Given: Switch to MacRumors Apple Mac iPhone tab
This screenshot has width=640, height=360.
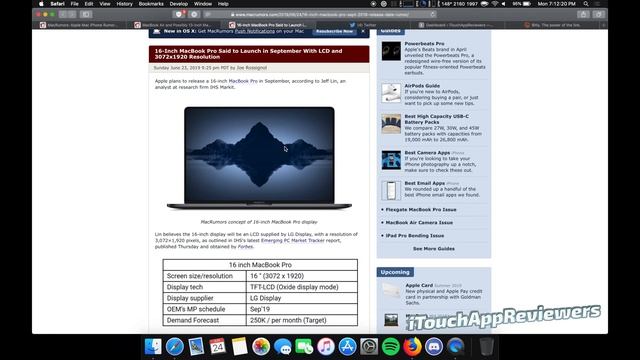Looking at the screenshot, I should (80, 25).
